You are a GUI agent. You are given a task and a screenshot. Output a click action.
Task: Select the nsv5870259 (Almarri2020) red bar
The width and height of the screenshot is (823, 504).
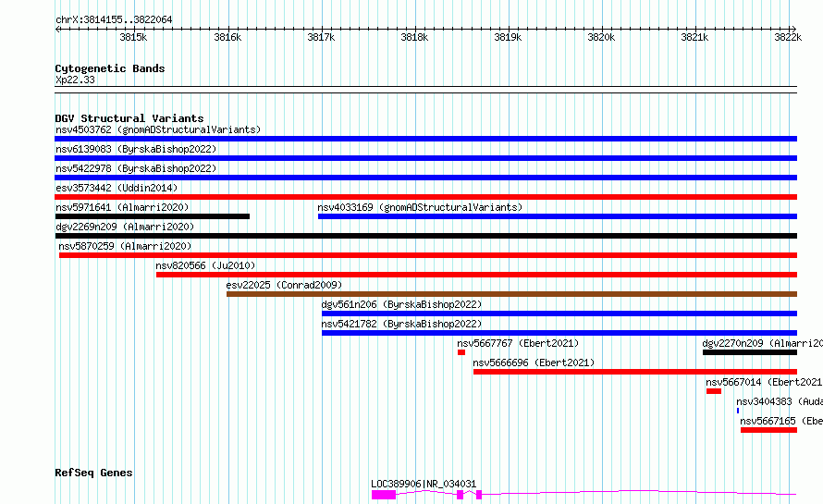[428, 255]
